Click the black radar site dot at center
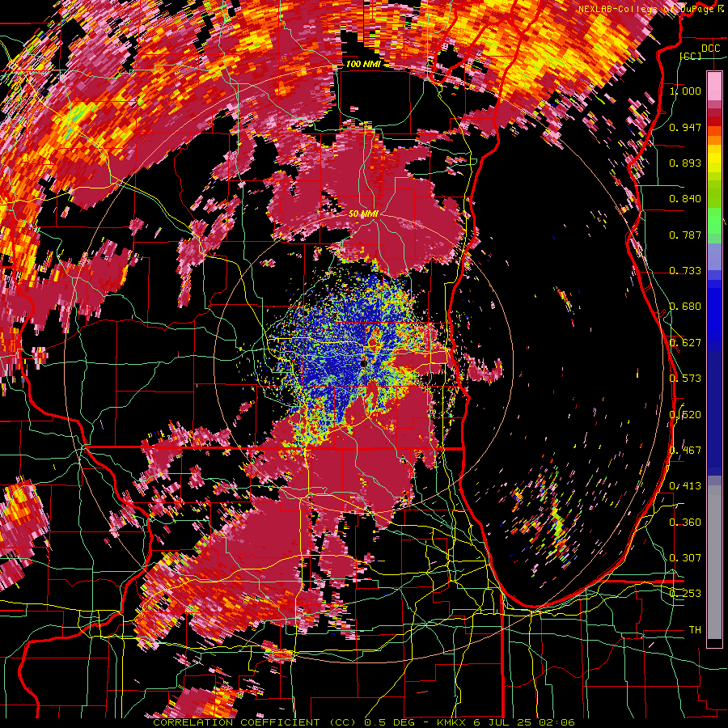Image resolution: width=728 pixels, height=728 pixels. click(363, 363)
